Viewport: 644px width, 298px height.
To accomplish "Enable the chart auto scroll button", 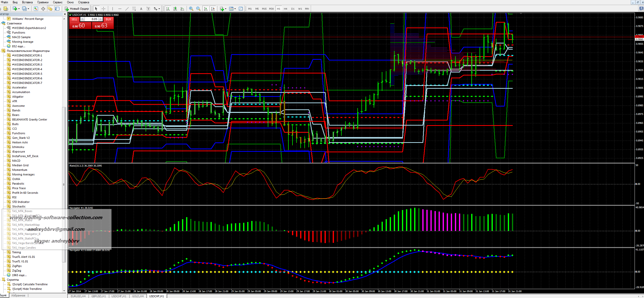I will 206,9.
